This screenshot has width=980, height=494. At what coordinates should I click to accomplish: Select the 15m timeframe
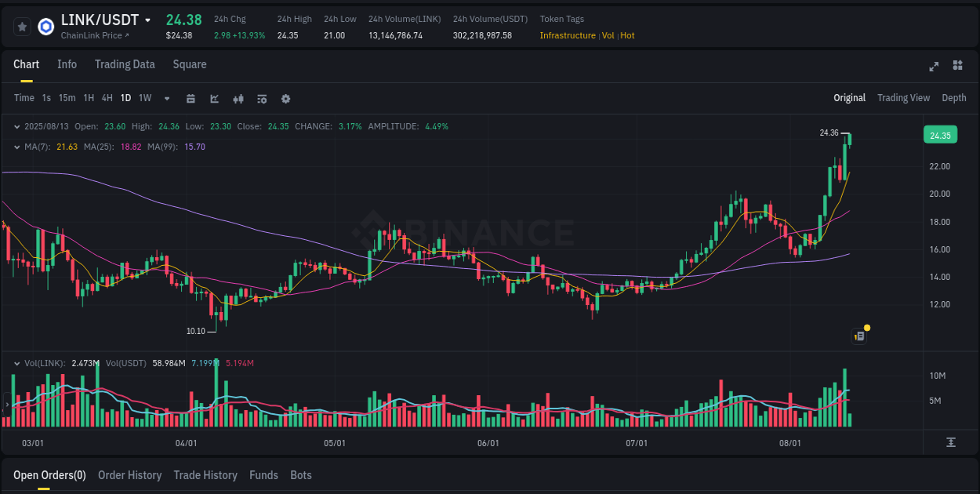(67, 98)
